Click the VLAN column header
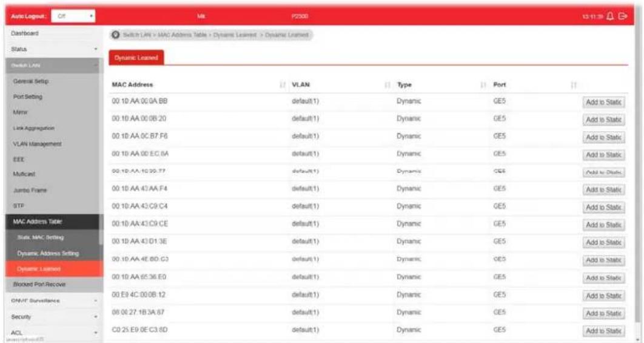Image resolution: width=644 pixels, height=343 pixels. (301, 85)
